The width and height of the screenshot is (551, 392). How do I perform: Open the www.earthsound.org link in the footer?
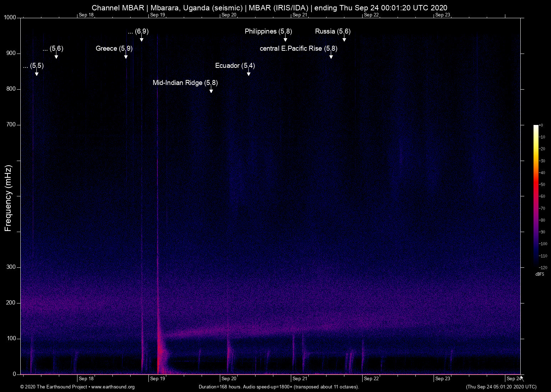click(x=113, y=387)
